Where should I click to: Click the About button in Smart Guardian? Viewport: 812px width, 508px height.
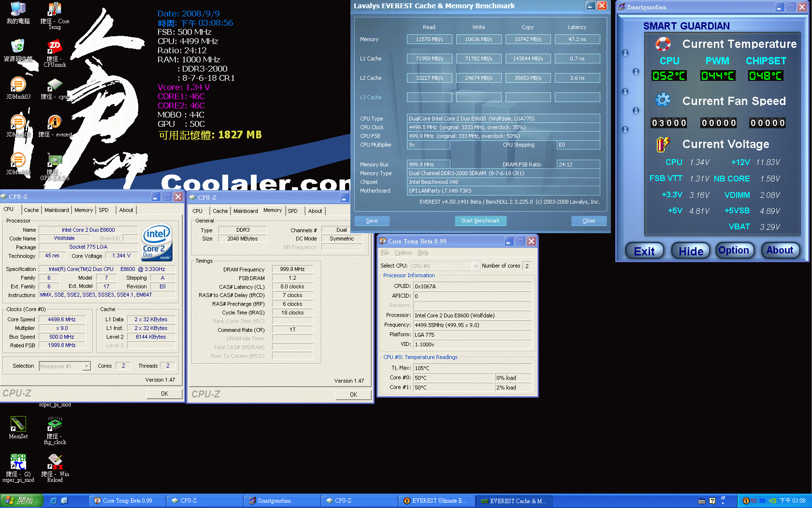coord(780,250)
